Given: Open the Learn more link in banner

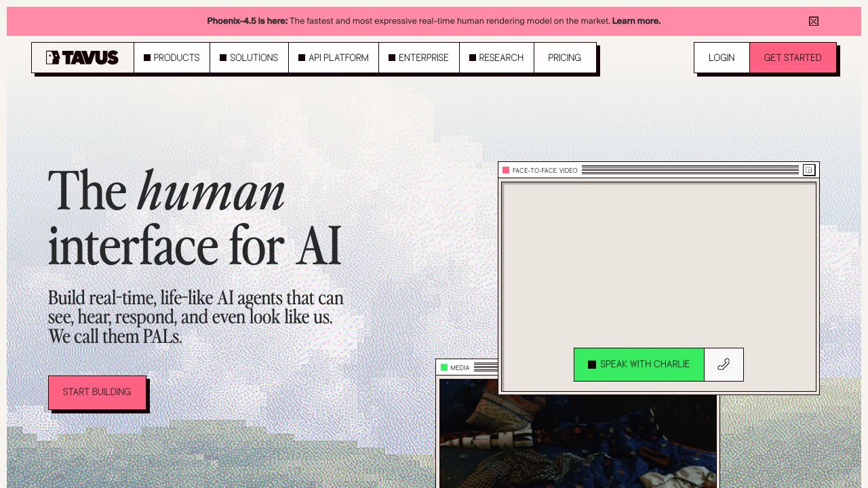Looking at the screenshot, I should [636, 21].
